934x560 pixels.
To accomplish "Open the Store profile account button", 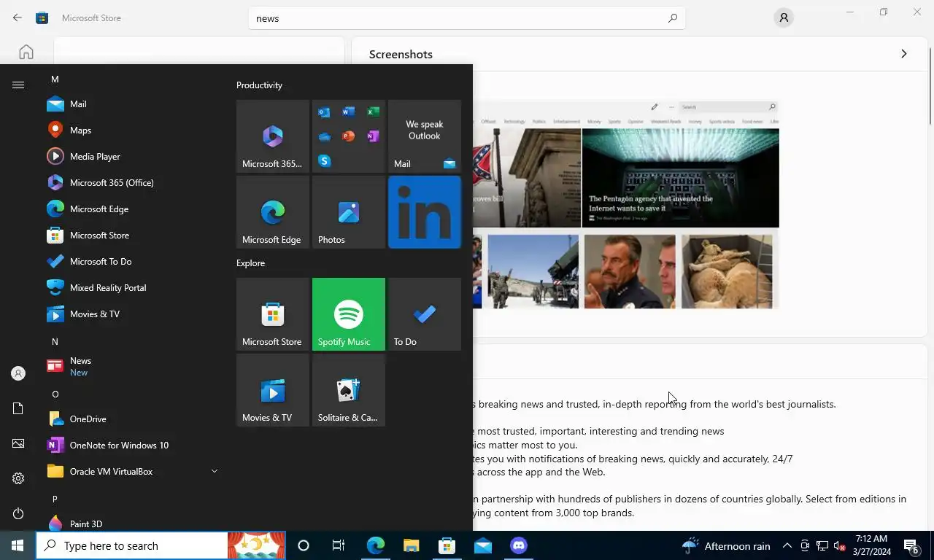I will pos(784,17).
